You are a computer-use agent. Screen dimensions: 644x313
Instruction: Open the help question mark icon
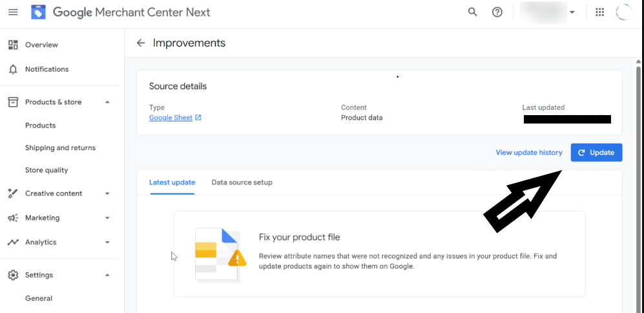pos(497,12)
